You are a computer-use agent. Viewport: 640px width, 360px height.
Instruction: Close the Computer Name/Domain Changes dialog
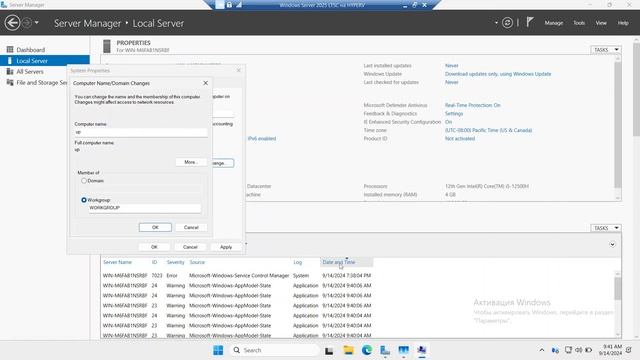[205, 83]
